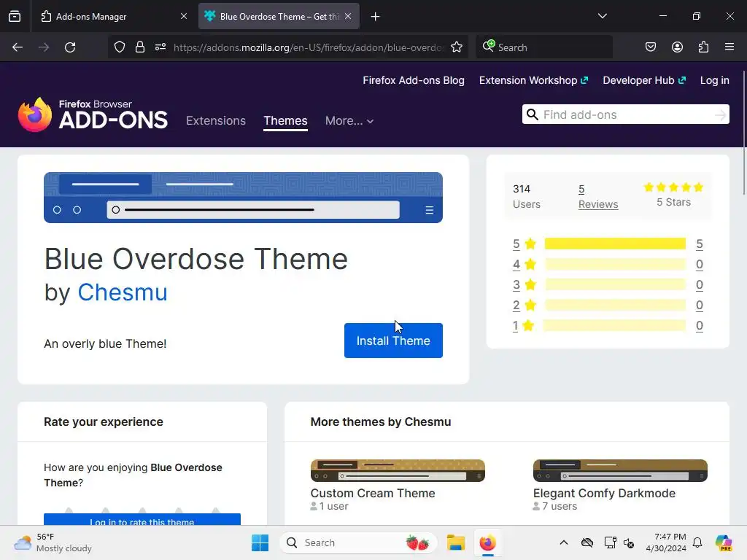This screenshot has width=747, height=560.
Task: Bookmark this page with the star
Action: pos(457,47)
